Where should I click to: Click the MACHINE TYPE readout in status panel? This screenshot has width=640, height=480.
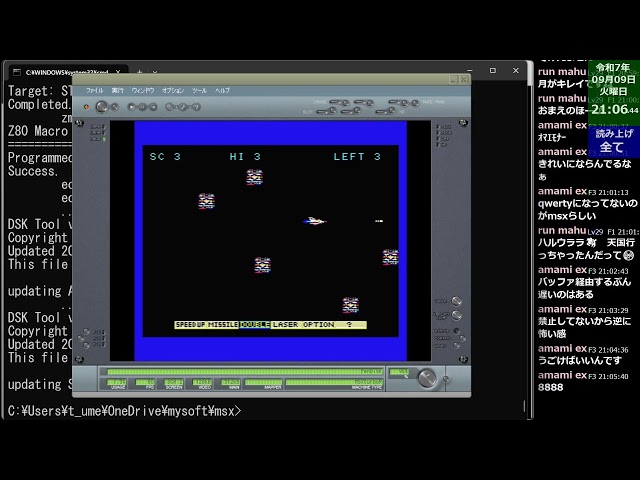(x=334, y=382)
